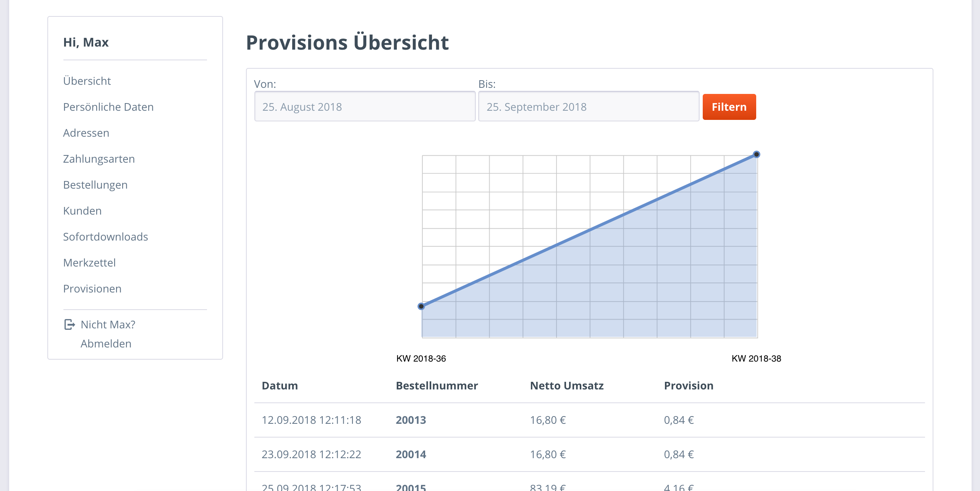This screenshot has width=980, height=491.
Task: Click the Provisions Übersicht heading
Action: pyautogui.click(x=348, y=42)
